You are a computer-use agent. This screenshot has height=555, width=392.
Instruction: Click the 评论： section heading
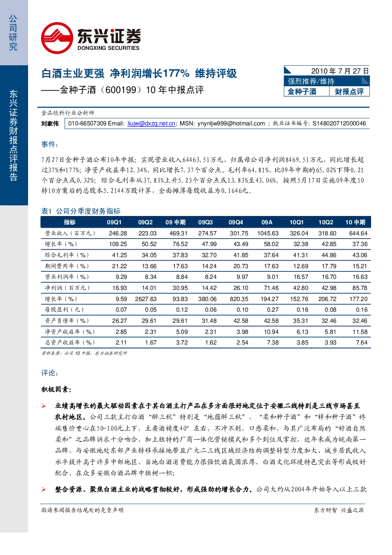point(50,373)
